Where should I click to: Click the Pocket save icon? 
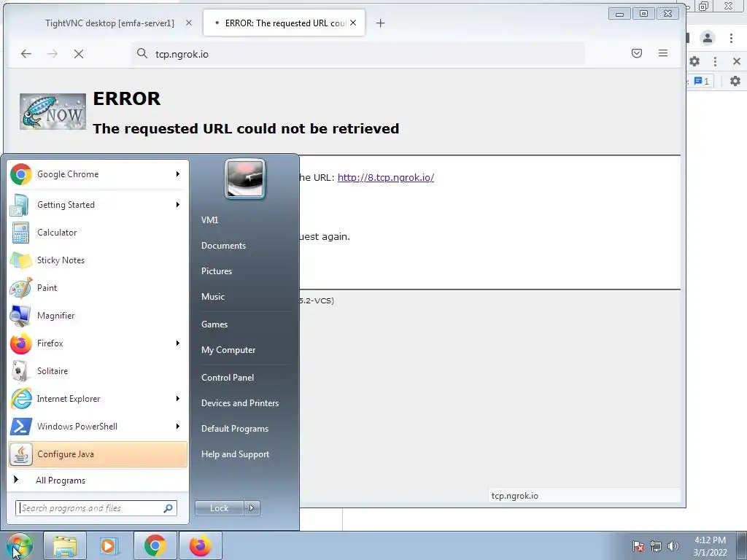pyautogui.click(x=636, y=53)
